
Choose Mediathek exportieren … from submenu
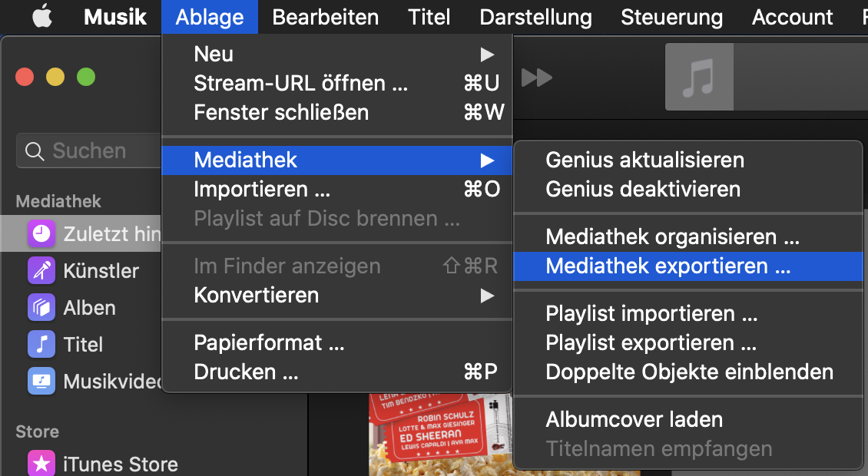point(688,266)
